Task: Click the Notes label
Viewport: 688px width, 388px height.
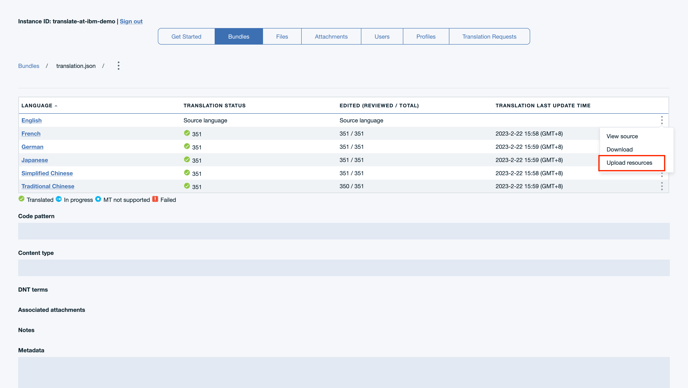Action: 26,330
